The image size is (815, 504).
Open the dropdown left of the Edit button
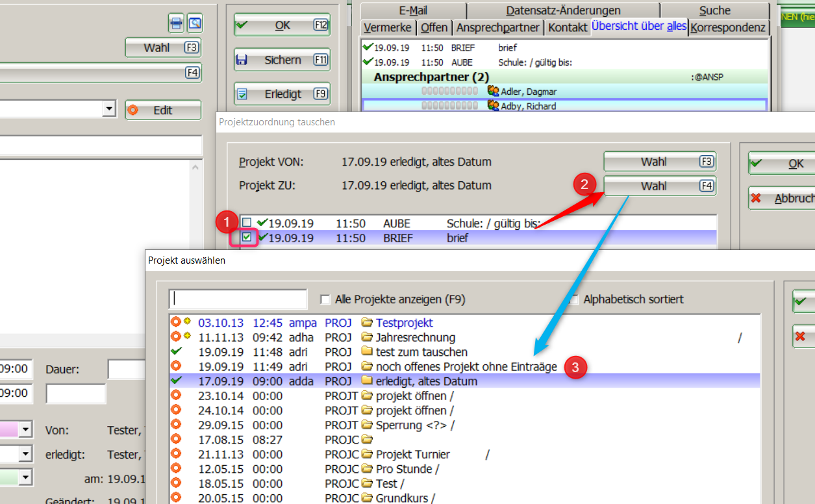(x=109, y=110)
